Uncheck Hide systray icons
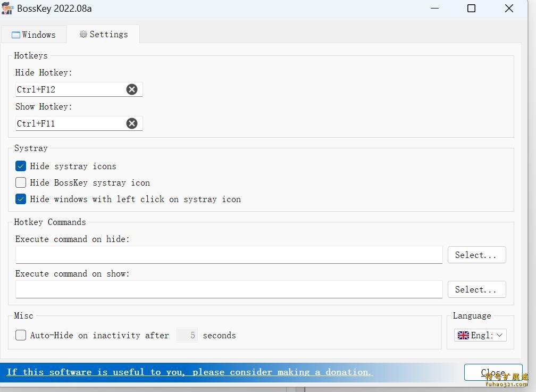Screen dimensions: 536x392 coord(21,166)
